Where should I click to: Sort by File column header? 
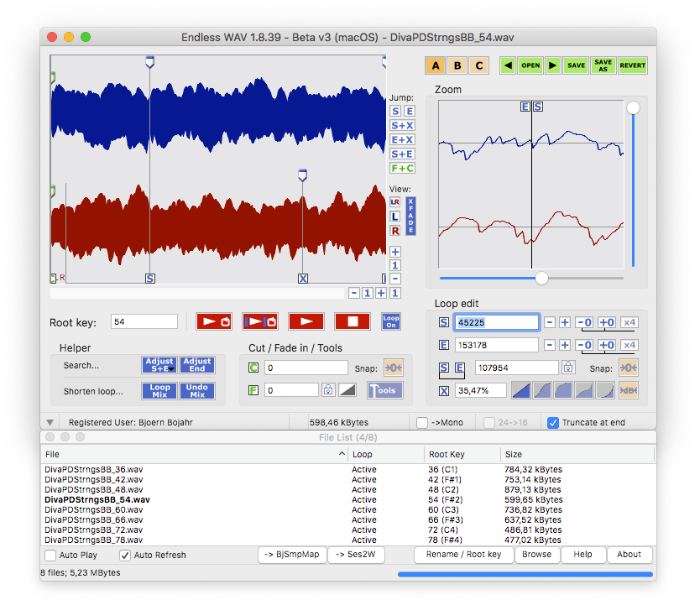point(195,454)
